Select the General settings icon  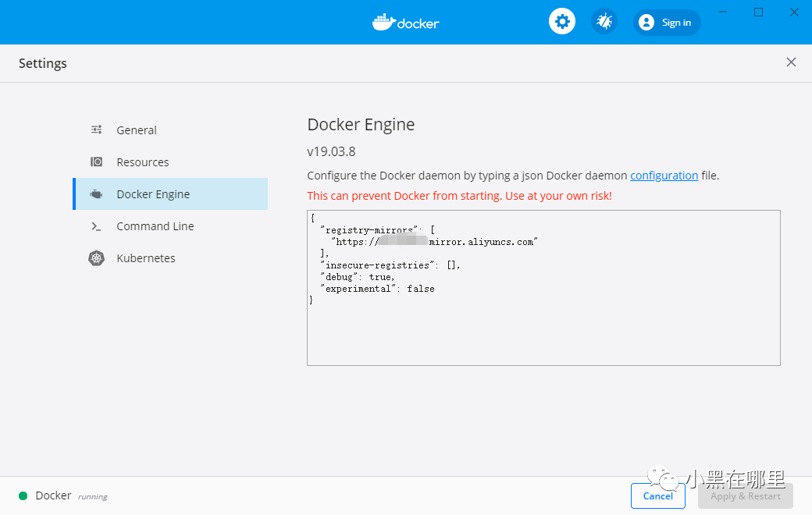(96, 130)
